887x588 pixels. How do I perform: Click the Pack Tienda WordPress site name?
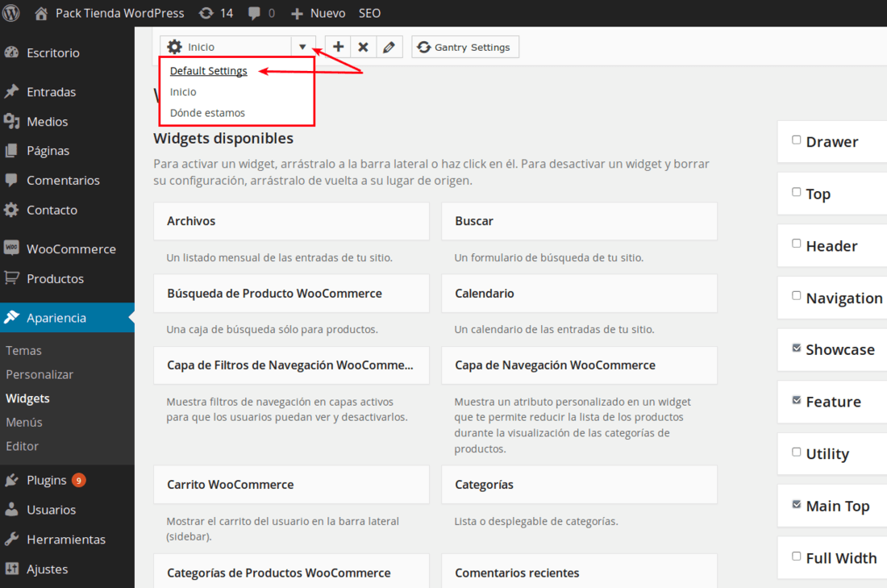(120, 13)
